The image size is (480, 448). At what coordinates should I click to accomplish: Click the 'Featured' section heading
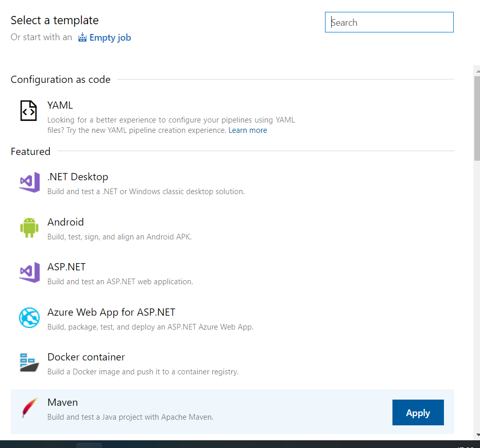click(30, 151)
